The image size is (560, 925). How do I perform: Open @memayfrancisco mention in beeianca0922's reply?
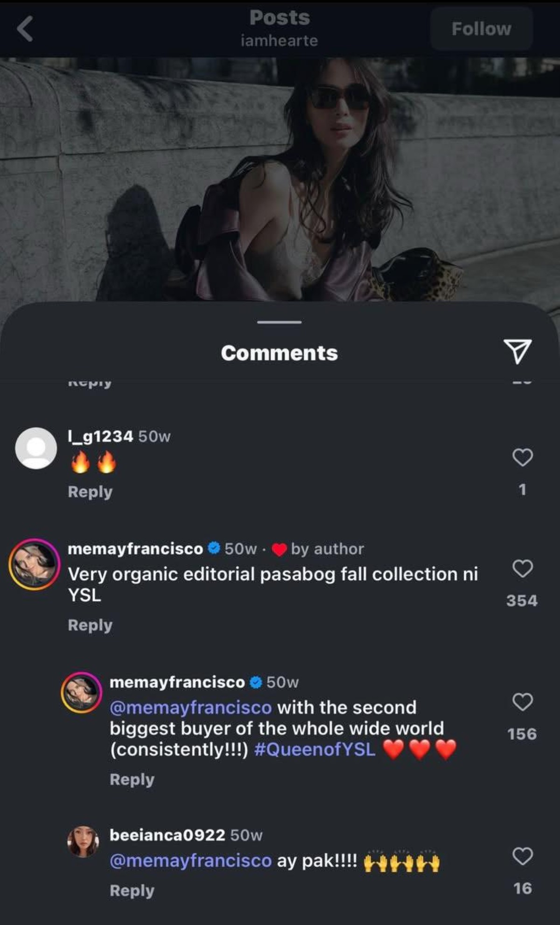point(190,861)
